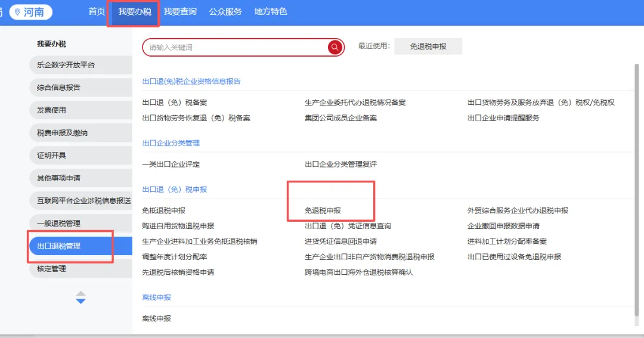Click 出口退(免)税企业资格信息报告 section heading
The width and height of the screenshot is (644, 338).
tap(191, 81)
